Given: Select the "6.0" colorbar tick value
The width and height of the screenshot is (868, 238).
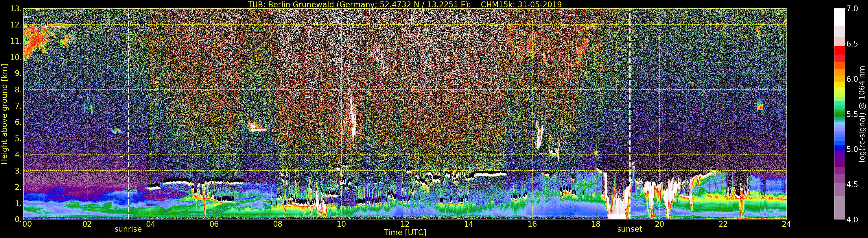Looking at the screenshot, I should 852,79.
